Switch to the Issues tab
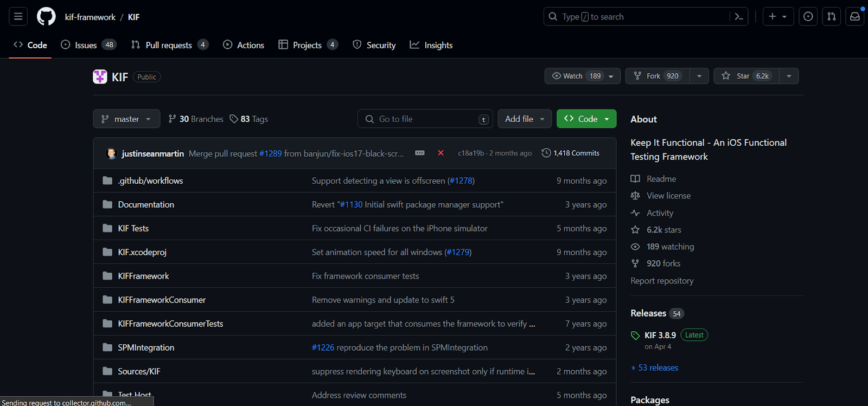 86,45
